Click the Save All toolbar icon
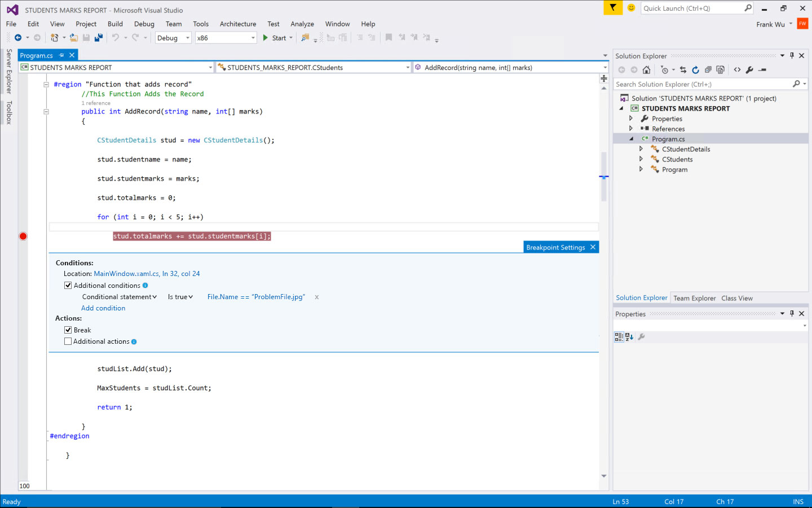This screenshot has width=812, height=508. tap(98, 37)
